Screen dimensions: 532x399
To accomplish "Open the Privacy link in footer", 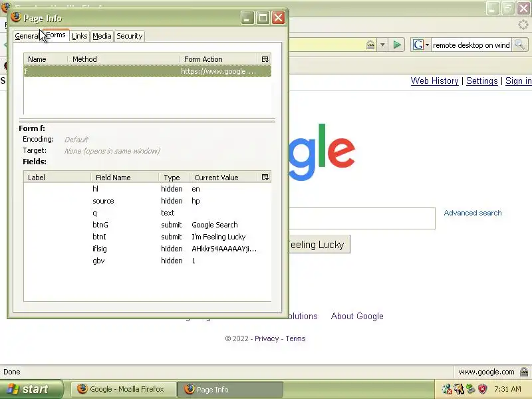I will [267, 338].
